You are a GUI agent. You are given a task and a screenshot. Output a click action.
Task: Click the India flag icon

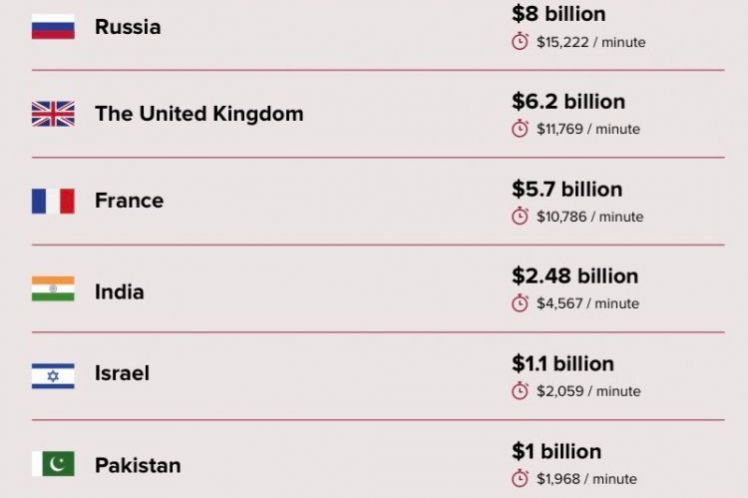(53, 289)
